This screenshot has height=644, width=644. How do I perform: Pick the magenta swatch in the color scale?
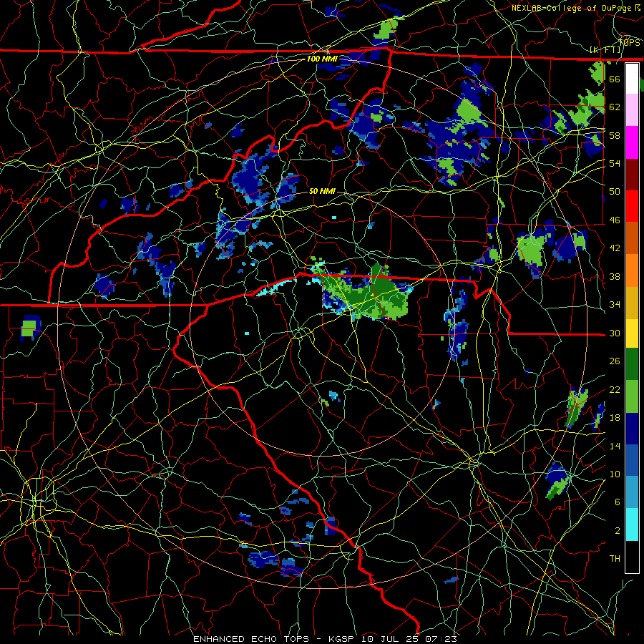pos(632,142)
